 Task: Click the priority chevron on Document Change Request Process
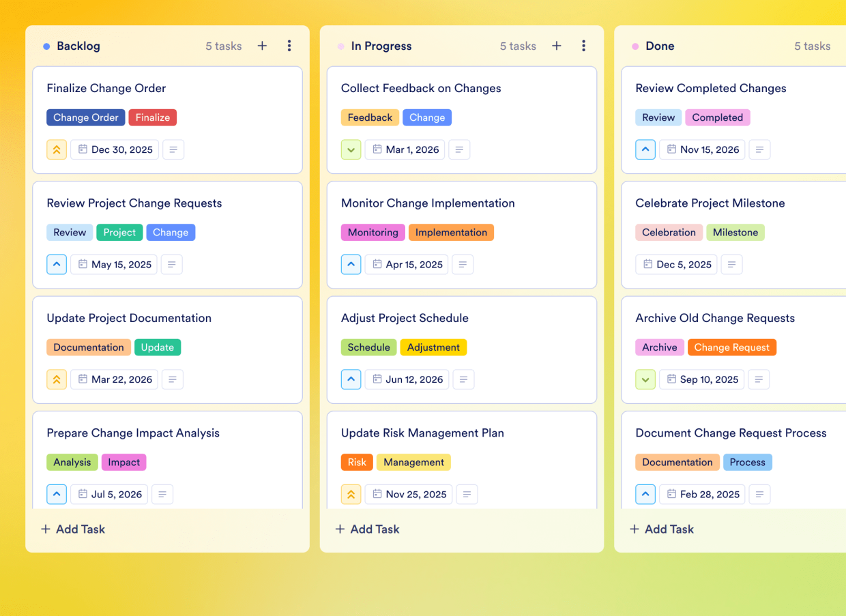pos(645,494)
